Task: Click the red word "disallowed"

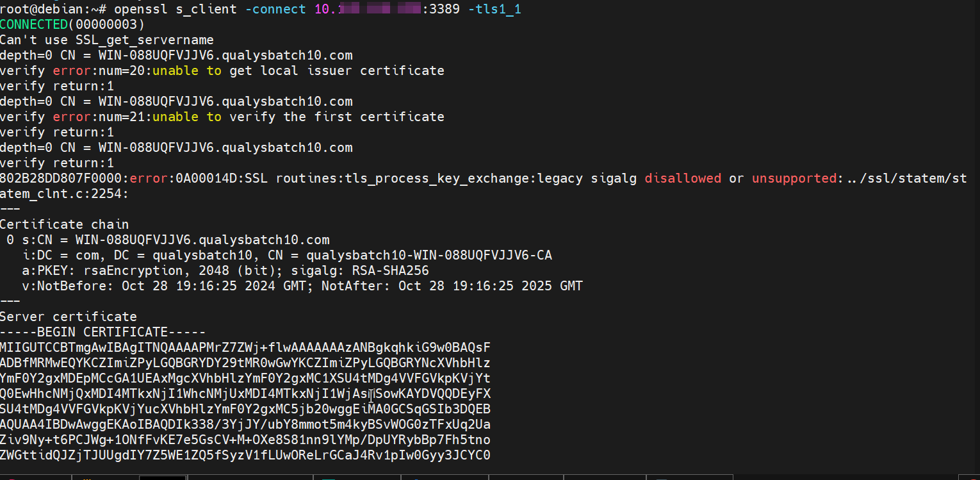Action: pyautogui.click(x=683, y=178)
